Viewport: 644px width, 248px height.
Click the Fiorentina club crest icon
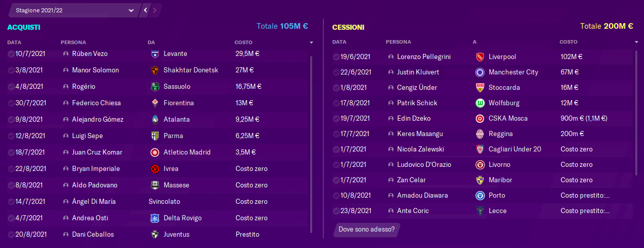155,103
